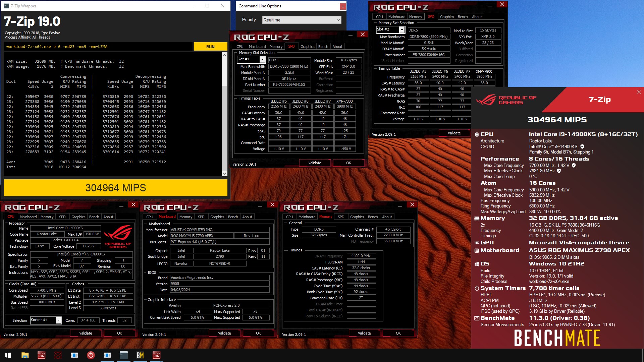Open the CPU tab in the Motherboard CPU-Z window
This screenshot has height=362, width=644.
[x=150, y=217]
